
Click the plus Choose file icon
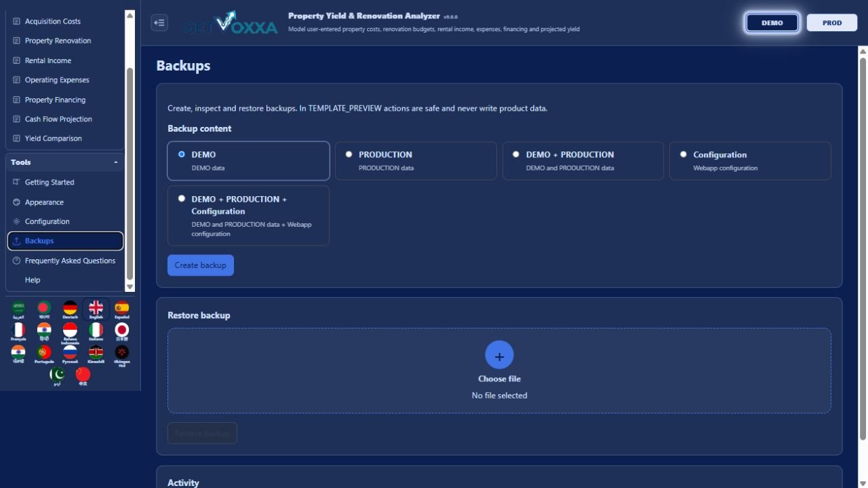click(499, 355)
